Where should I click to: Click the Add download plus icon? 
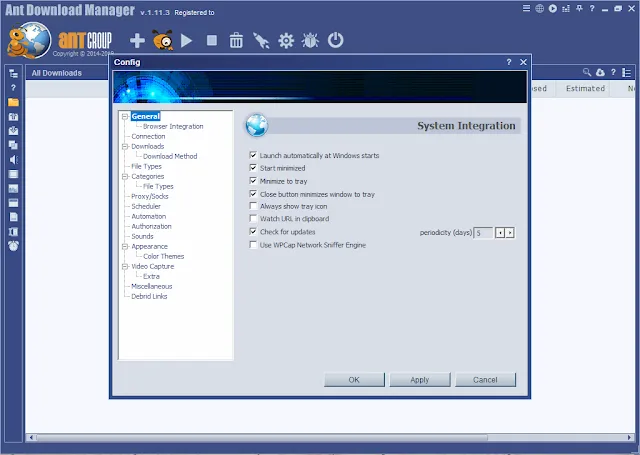137,41
